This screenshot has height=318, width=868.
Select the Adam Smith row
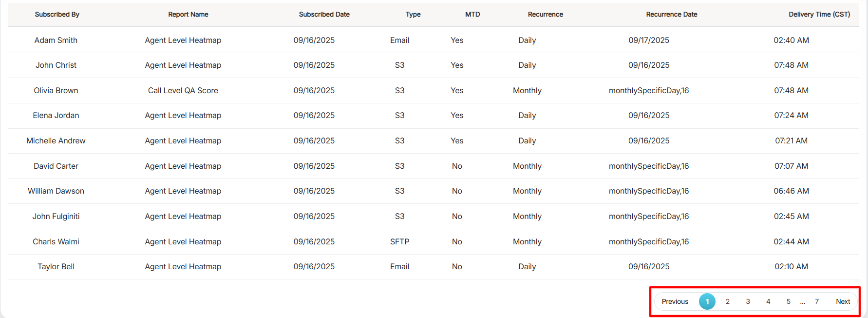tap(56, 40)
